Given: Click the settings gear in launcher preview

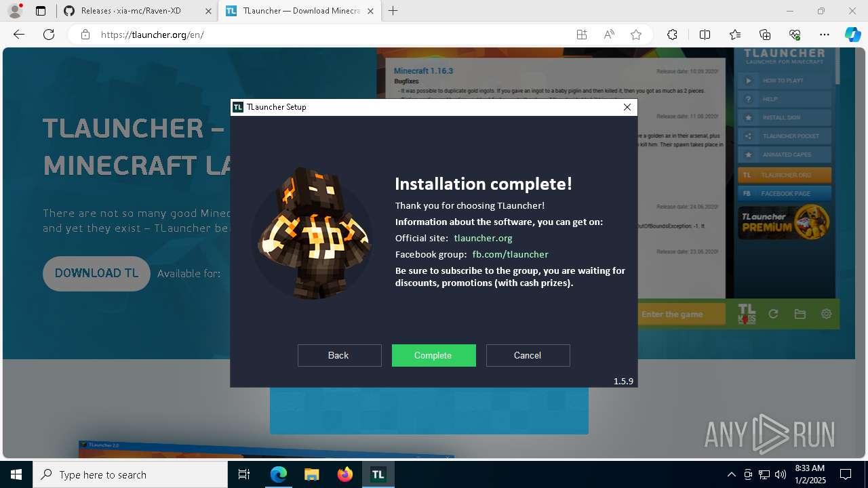Looking at the screenshot, I should point(826,314).
